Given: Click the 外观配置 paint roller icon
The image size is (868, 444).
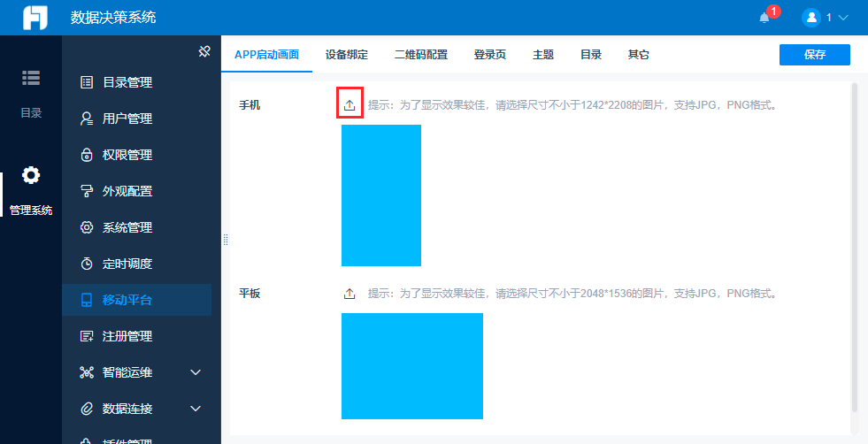Looking at the screenshot, I should pyautogui.click(x=87, y=192).
